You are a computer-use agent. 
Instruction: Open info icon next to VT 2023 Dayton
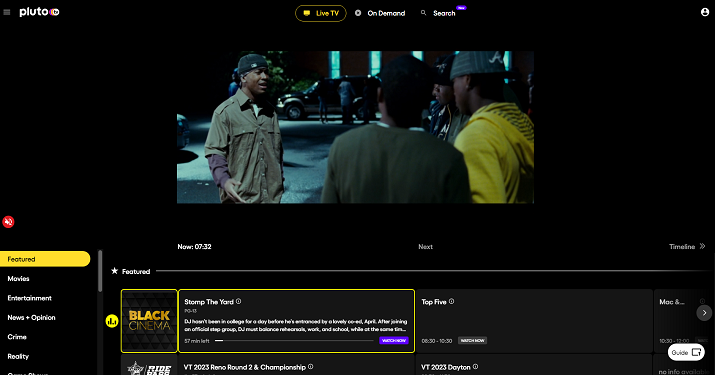[476, 367]
